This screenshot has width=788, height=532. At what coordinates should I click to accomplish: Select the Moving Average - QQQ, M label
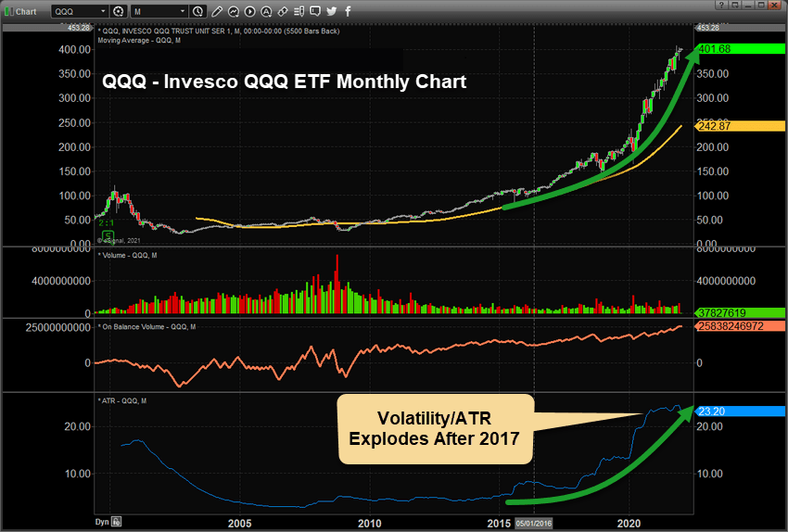pyautogui.click(x=139, y=40)
